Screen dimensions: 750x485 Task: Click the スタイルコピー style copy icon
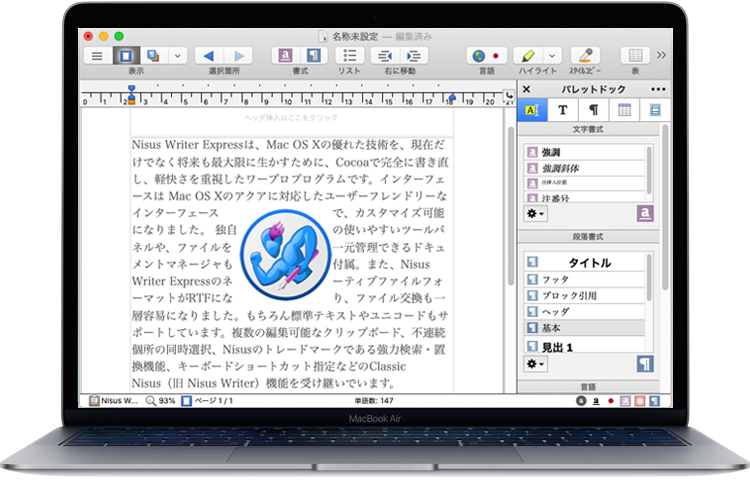click(585, 55)
